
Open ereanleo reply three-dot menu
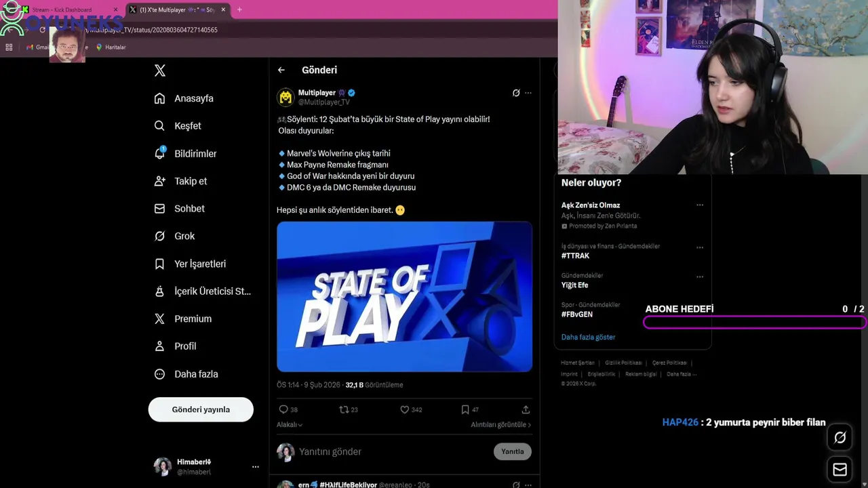(x=528, y=485)
